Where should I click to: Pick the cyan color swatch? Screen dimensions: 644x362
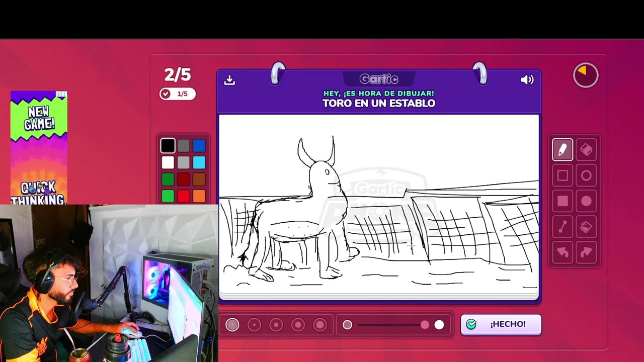pos(199,162)
